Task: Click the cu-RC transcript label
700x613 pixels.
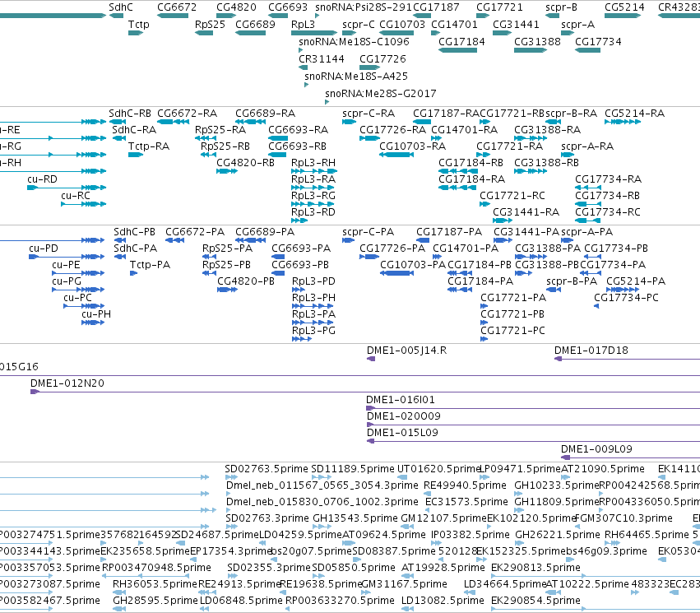Action: click(76, 196)
